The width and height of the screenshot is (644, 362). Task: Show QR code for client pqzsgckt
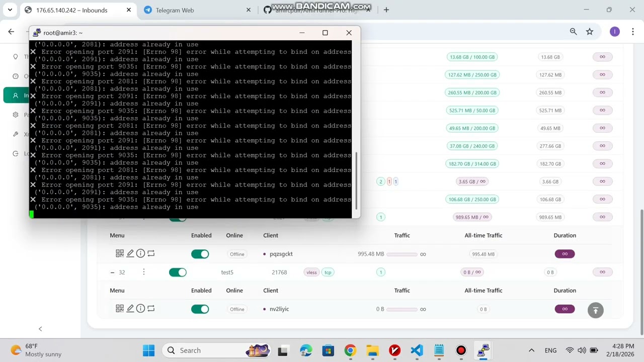point(120,254)
